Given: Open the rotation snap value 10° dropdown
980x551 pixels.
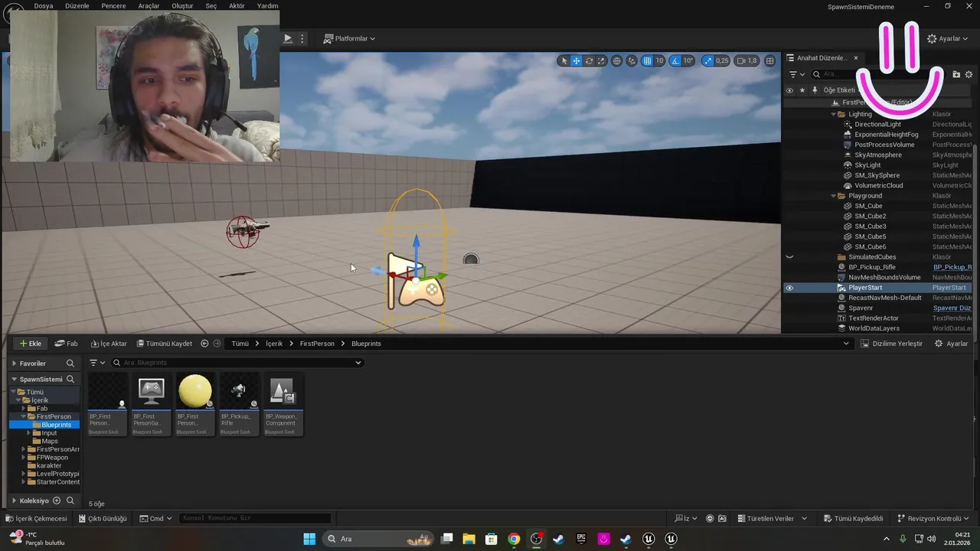Looking at the screenshot, I should click(688, 60).
